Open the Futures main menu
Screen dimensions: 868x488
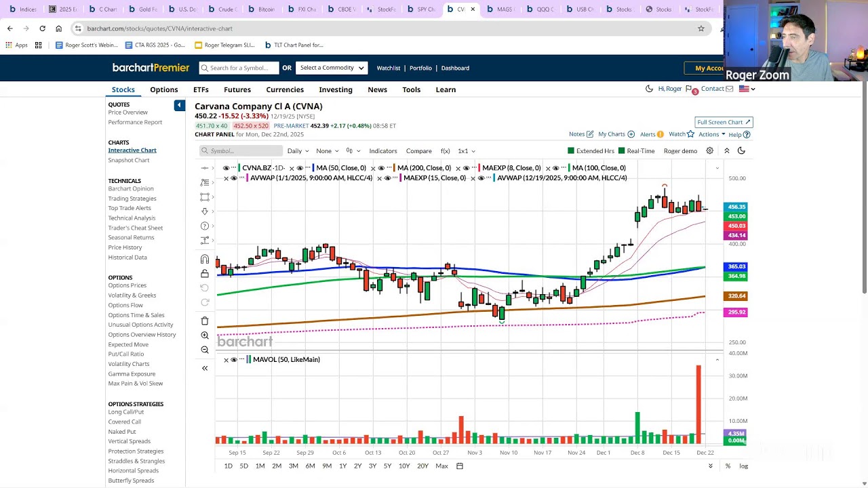(237, 89)
